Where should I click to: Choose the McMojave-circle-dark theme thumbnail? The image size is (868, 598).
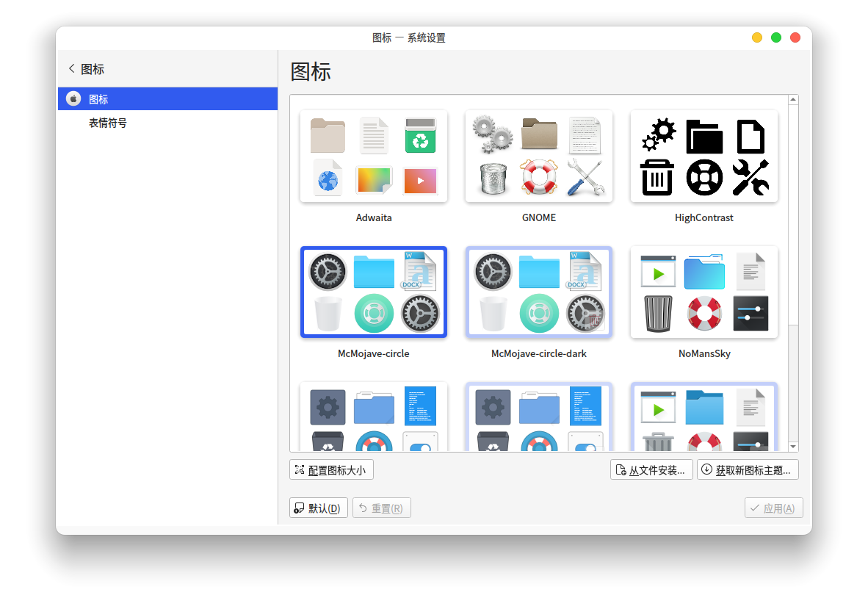pyautogui.click(x=538, y=292)
